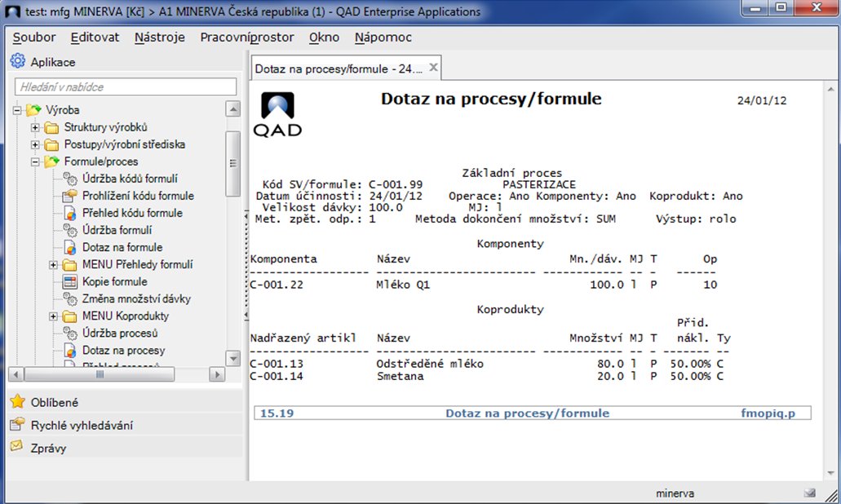The height and width of the screenshot is (504, 841).
Task: Open the Soubor menu
Action: [34, 37]
